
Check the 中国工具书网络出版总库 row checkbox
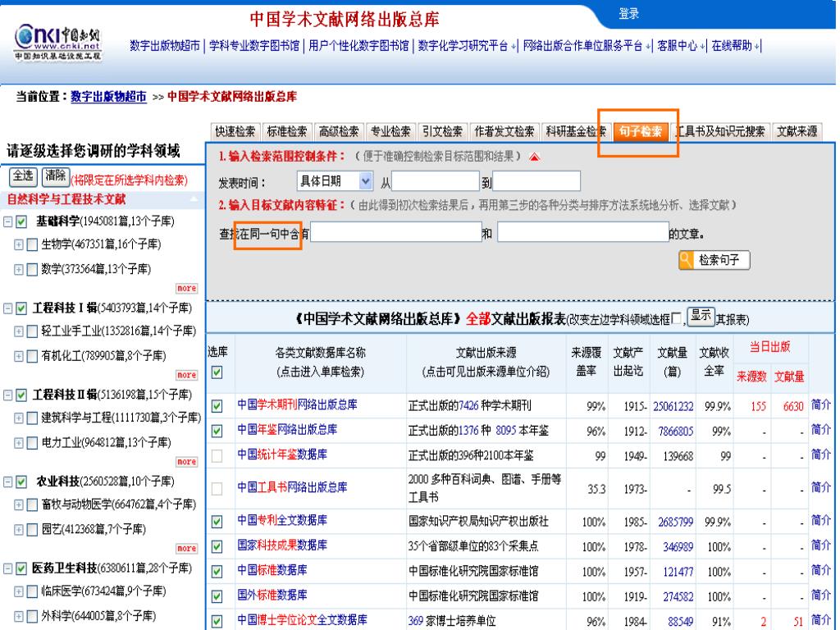click(x=217, y=489)
